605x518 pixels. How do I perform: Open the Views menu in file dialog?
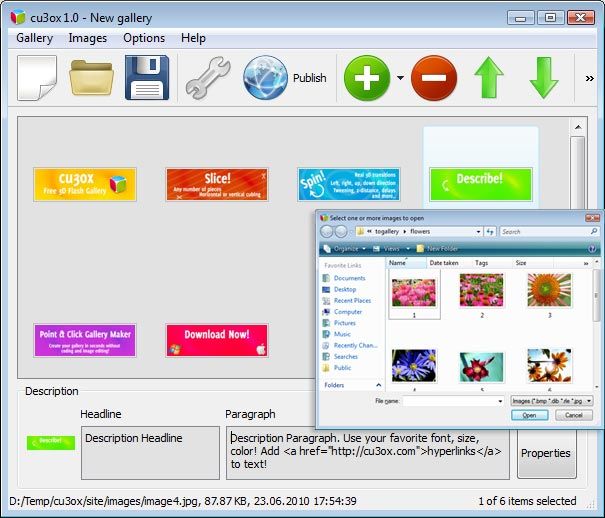[x=391, y=249]
